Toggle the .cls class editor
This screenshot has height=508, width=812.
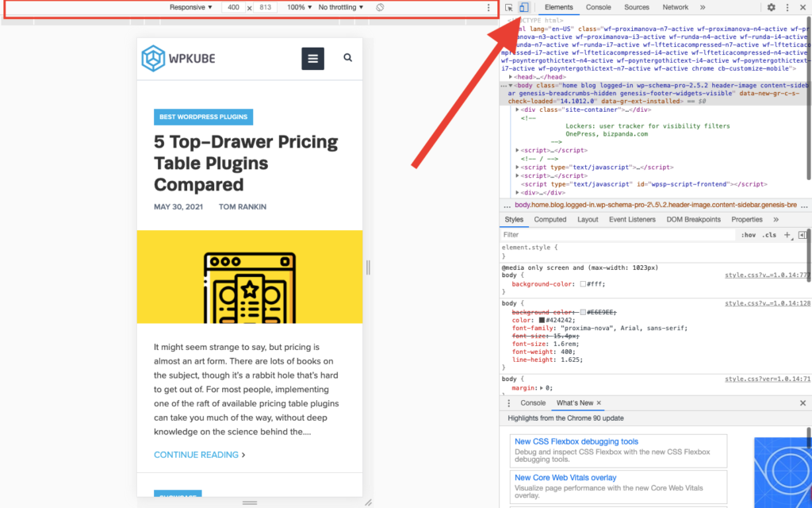[x=769, y=235]
